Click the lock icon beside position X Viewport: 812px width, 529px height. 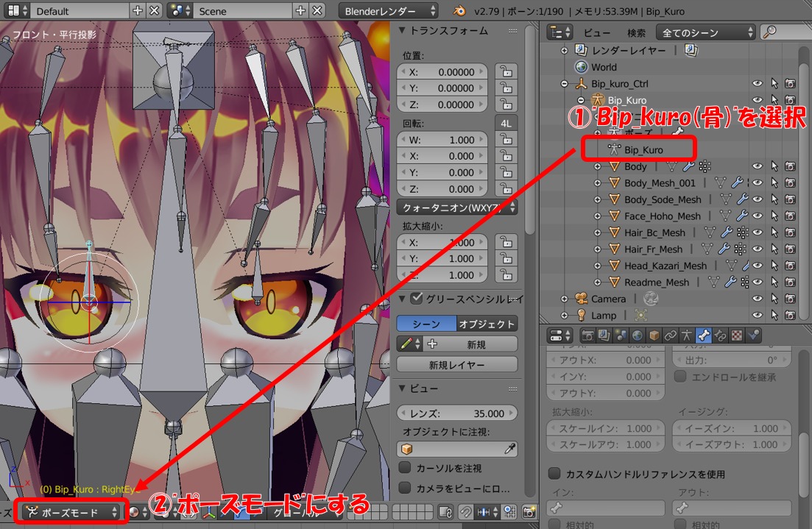click(x=506, y=71)
